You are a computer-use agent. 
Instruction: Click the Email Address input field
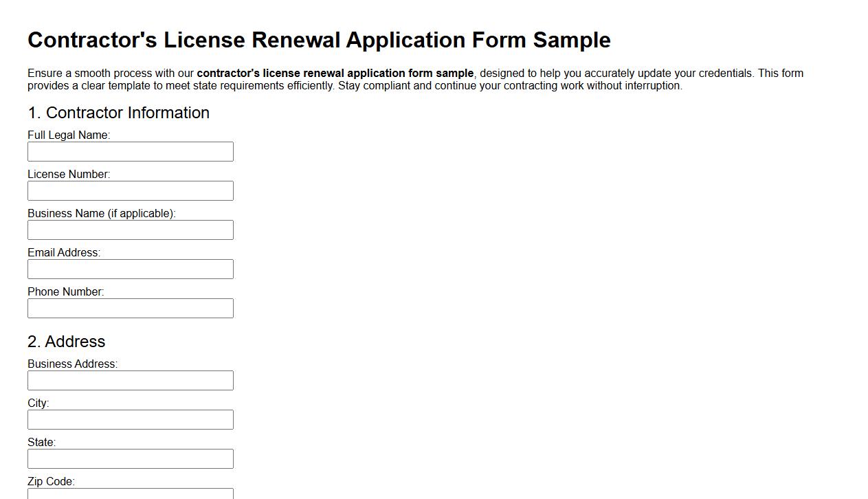[x=130, y=269]
